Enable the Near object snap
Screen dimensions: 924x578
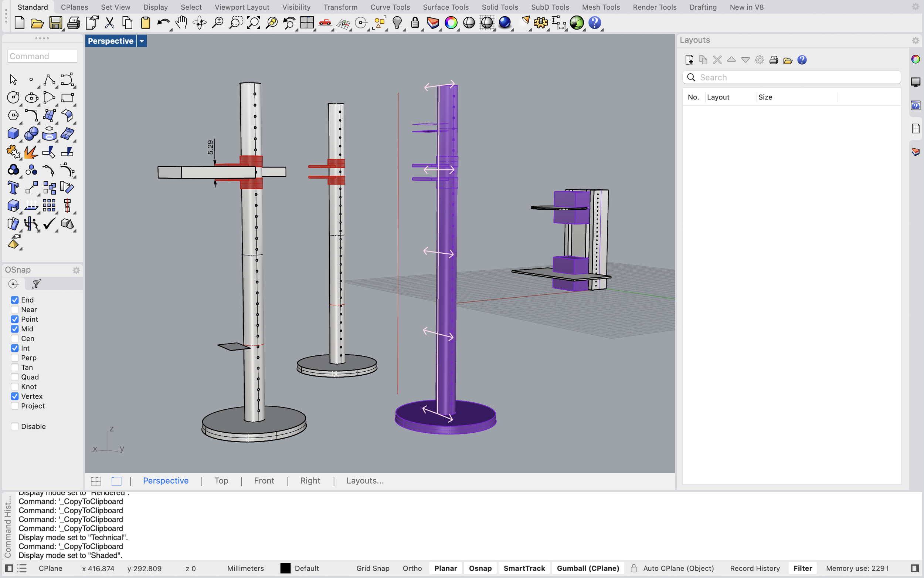[15, 310]
